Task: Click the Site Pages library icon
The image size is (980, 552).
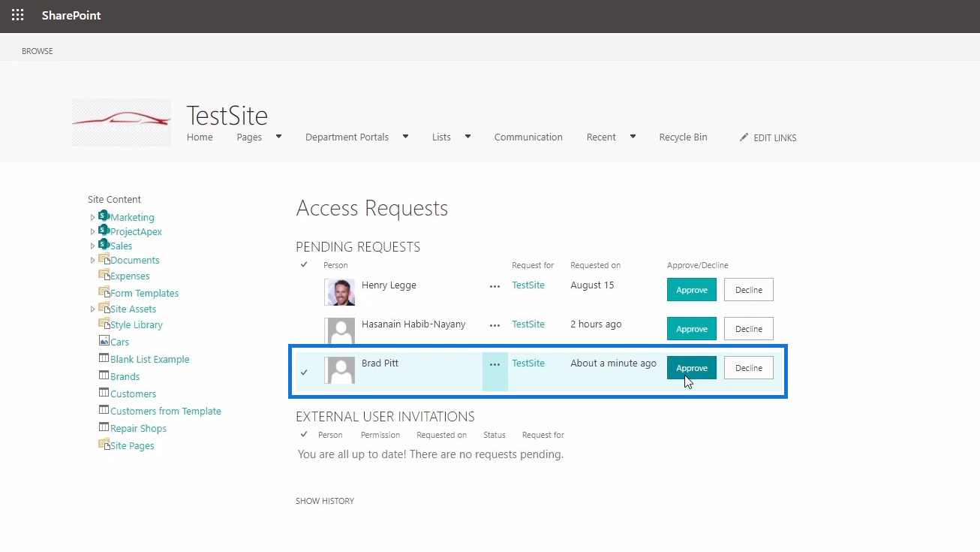Action: coord(104,445)
